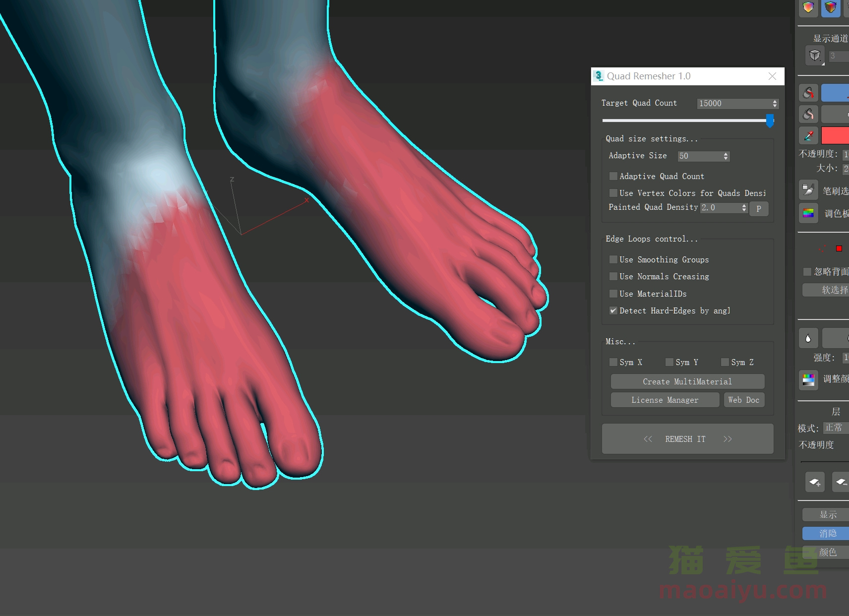Select the blur droplet tool icon
849x616 pixels.
(x=808, y=338)
